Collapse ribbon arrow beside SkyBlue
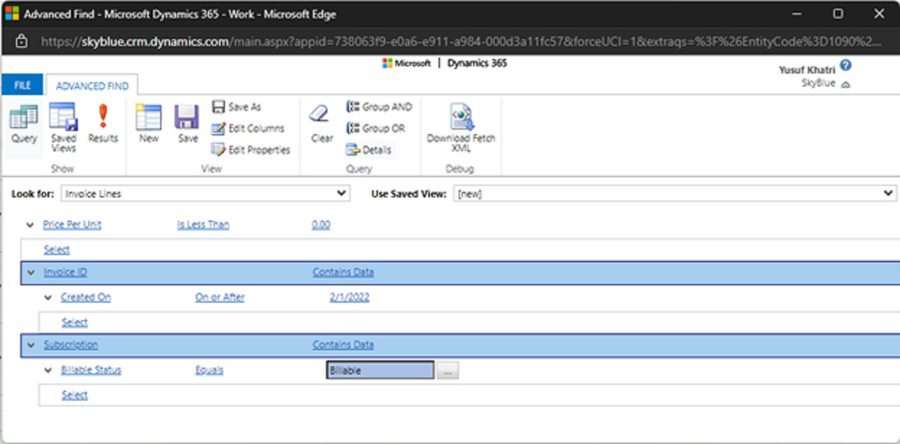900x444 pixels. pos(845,85)
